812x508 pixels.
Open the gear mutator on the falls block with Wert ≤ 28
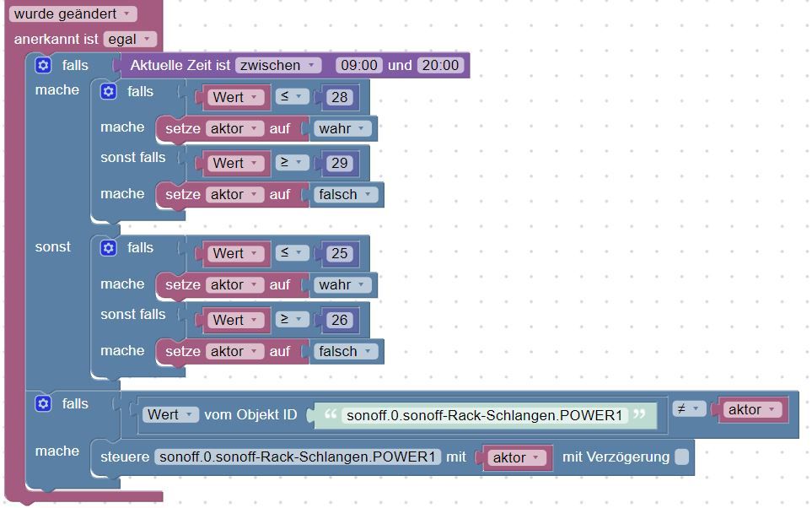click(x=108, y=92)
